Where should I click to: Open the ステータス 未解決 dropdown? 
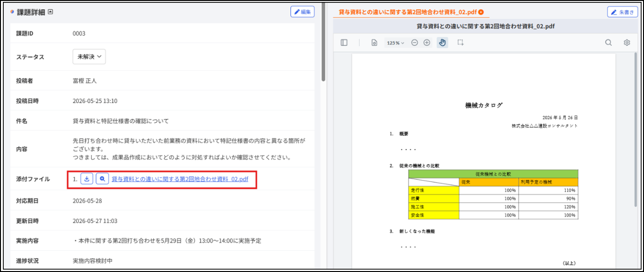89,56
